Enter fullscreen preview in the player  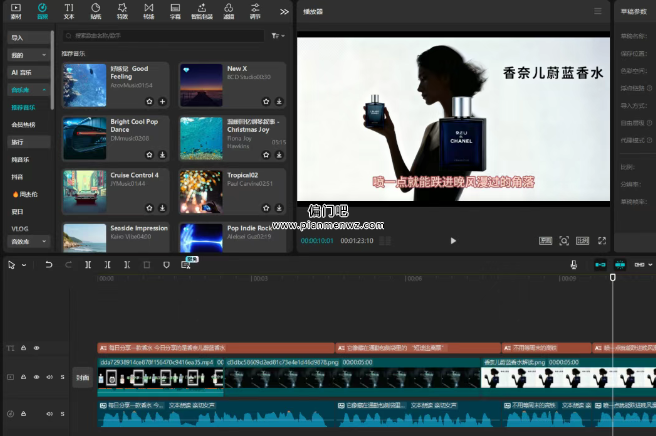click(601, 241)
